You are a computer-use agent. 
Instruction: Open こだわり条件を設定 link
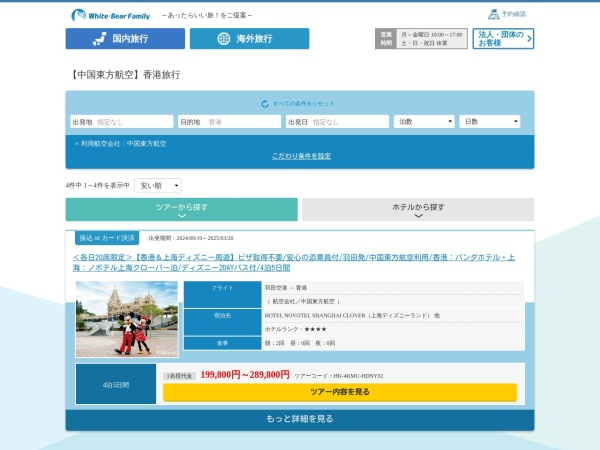point(302,156)
